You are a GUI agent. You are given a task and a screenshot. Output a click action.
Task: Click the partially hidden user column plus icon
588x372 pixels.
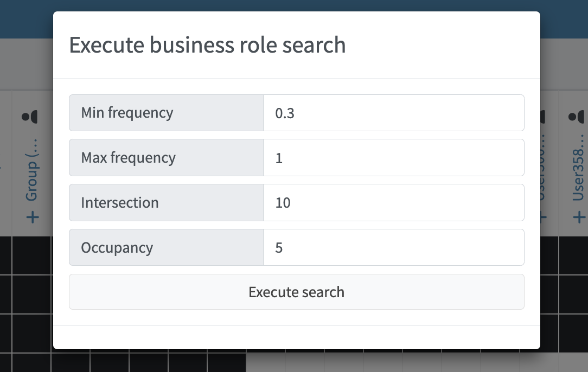(542, 217)
